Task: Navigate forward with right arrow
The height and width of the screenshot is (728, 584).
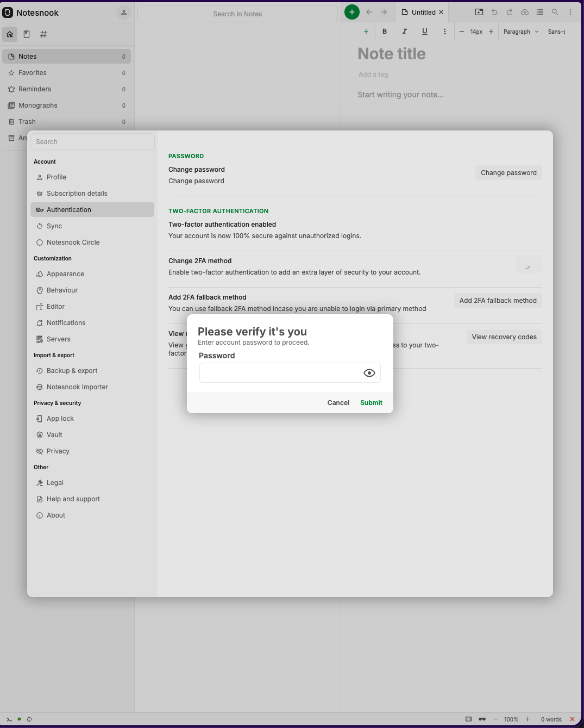Action: [x=384, y=12]
